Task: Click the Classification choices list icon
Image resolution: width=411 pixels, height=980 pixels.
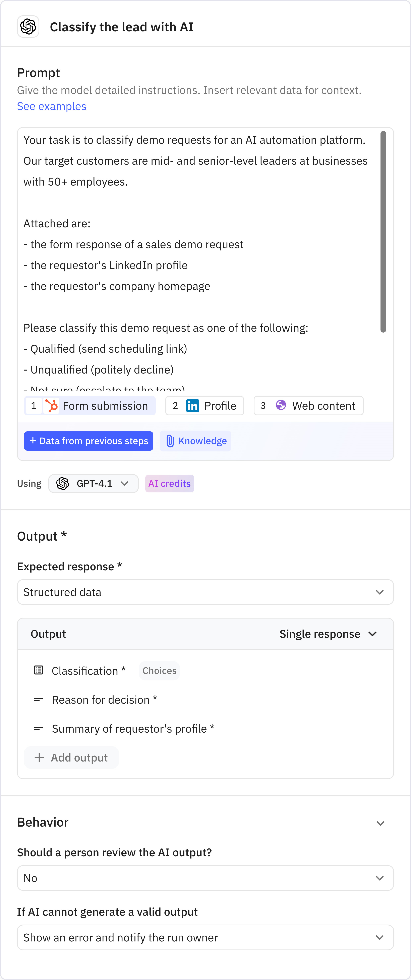Action: 38,670
